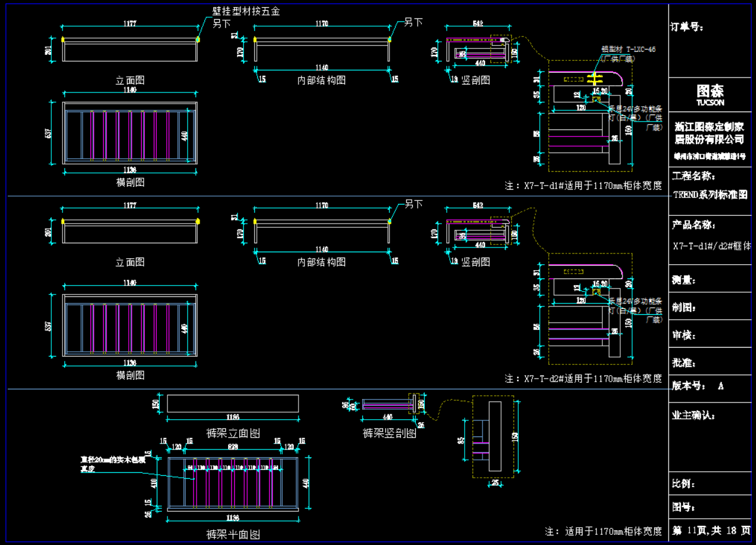Select the 订单号 field label
The image size is (756, 545).
(x=689, y=27)
